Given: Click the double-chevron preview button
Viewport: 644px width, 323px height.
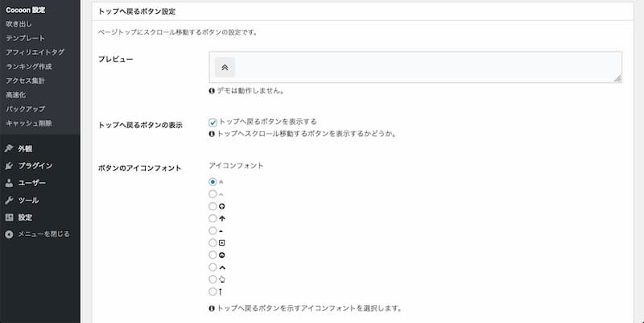Looking at the screenshot, I should 225,68.
